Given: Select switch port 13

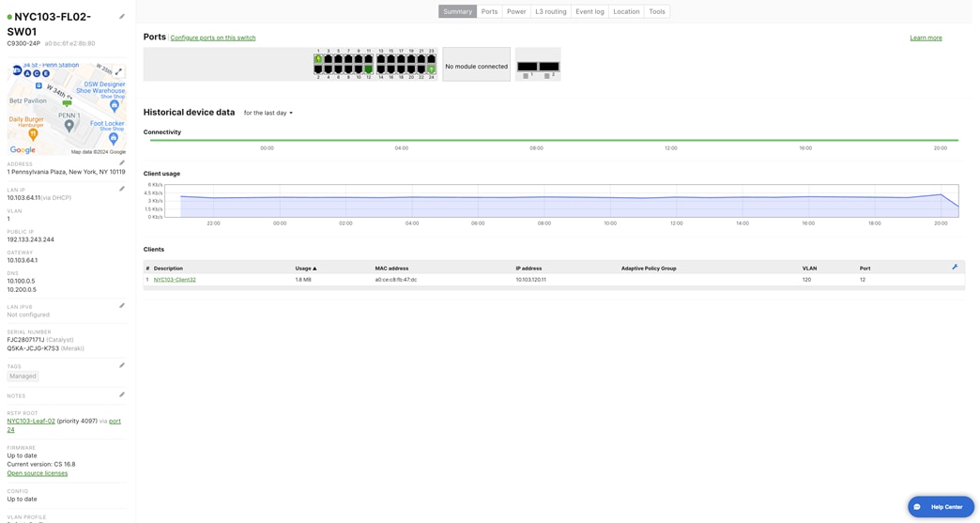Looking at the screenshot, I should tap(380, 59).
